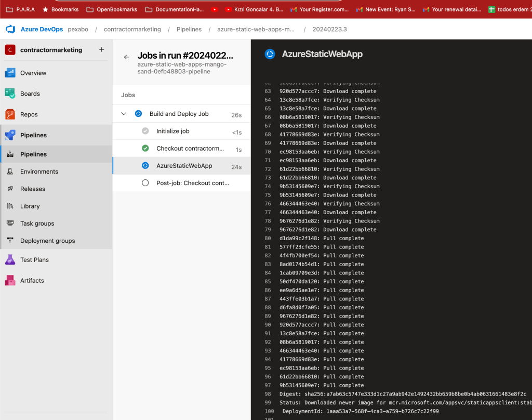
Task: Select Artifacts in the sidebar
Action: [32, 281]
